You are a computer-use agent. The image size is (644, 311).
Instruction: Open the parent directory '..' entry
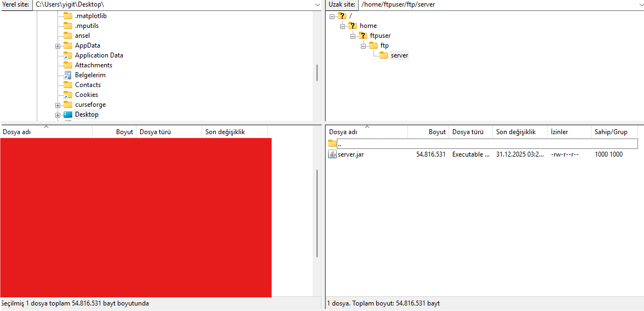pyautogui.click(x=482, y=144)
